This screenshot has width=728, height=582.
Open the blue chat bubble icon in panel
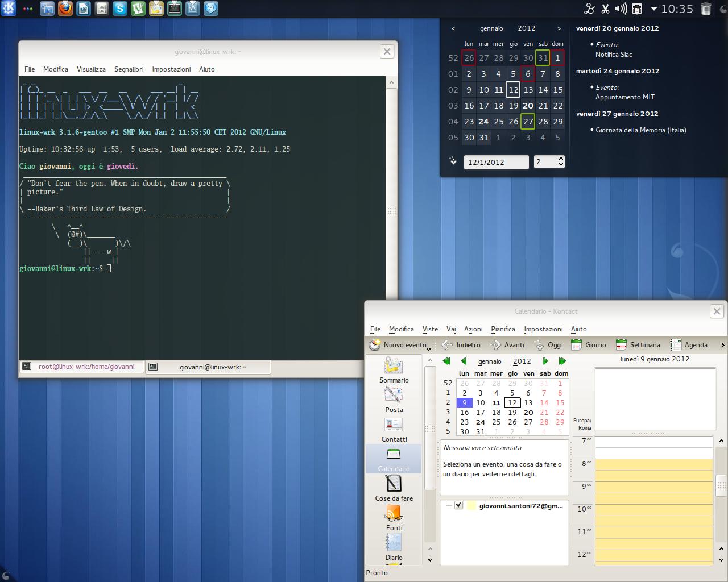[x=211, y=9]
